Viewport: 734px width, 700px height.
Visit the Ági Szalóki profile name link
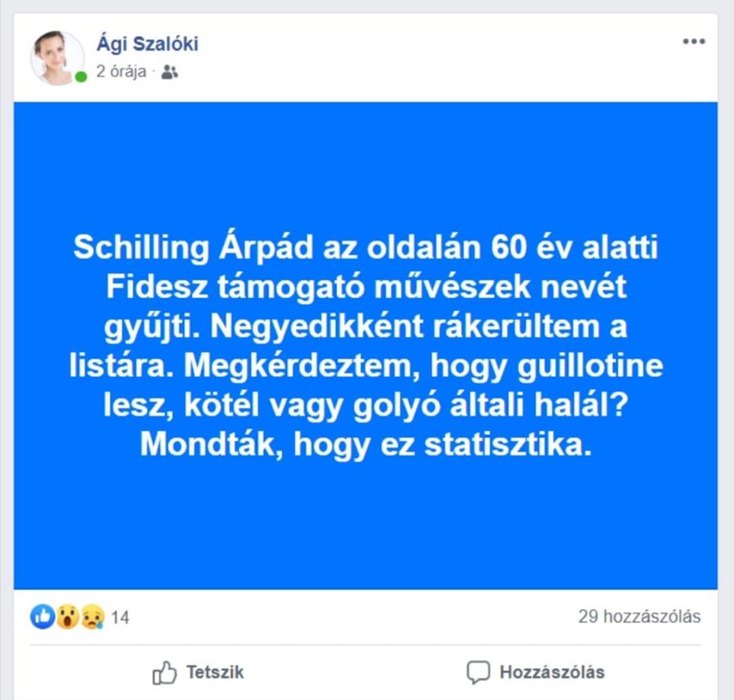point(148,44)
